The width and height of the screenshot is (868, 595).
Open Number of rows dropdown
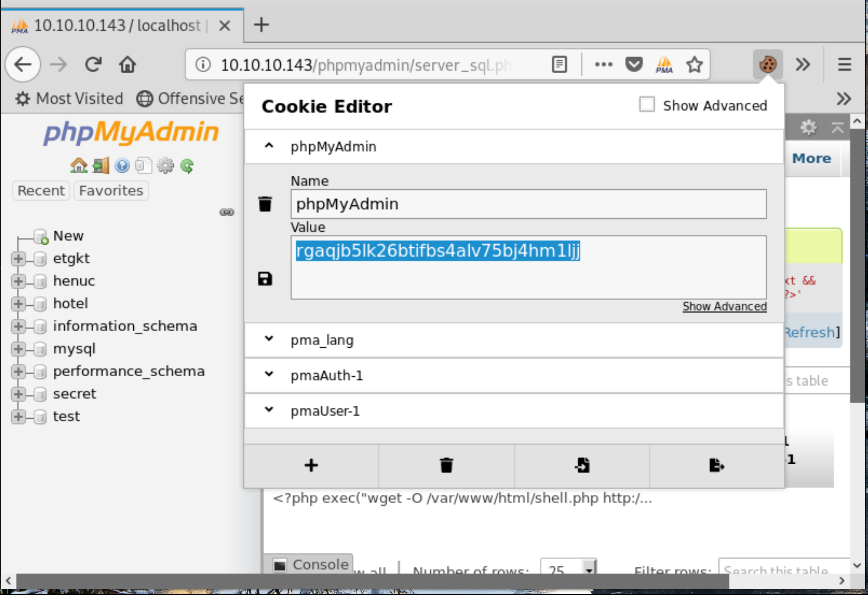(569, 567)
